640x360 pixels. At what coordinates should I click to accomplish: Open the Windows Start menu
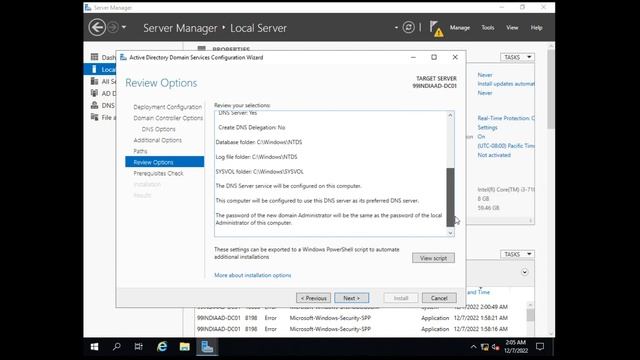click(x=94, y=347)
